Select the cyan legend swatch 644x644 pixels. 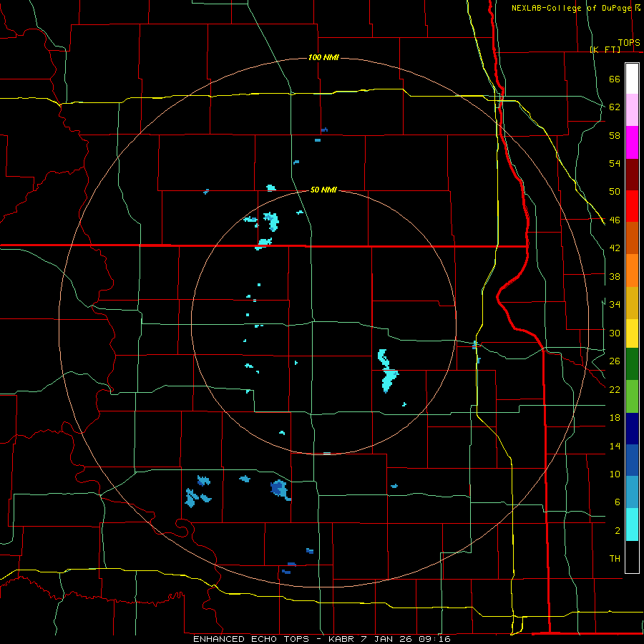632,525
